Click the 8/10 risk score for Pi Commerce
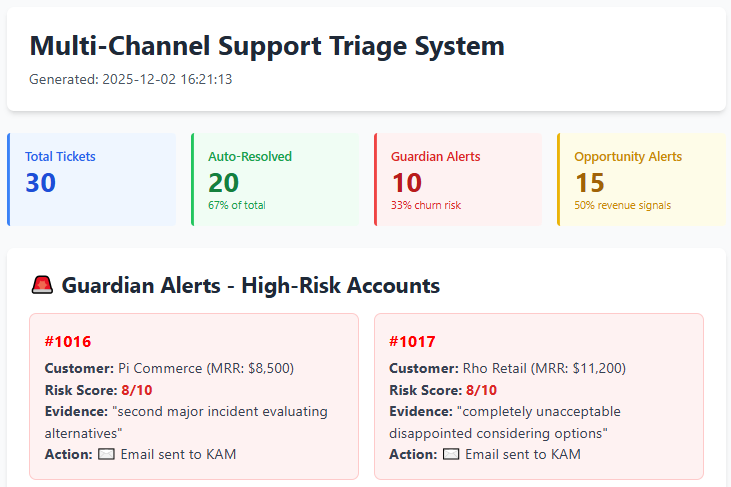Viewport: 731px width, 487px height. tap(137, 390)
